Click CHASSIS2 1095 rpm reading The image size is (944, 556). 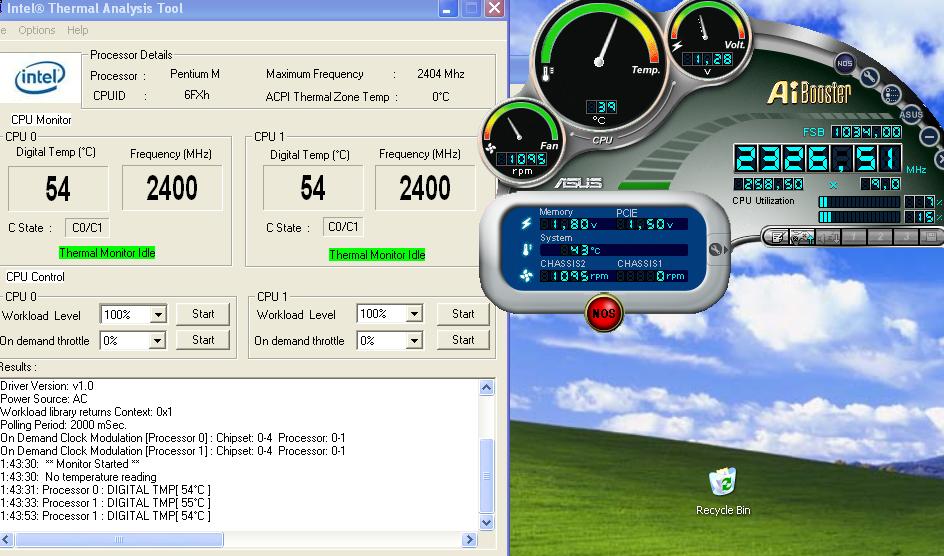pyautogui.click(x=574, y=276)
